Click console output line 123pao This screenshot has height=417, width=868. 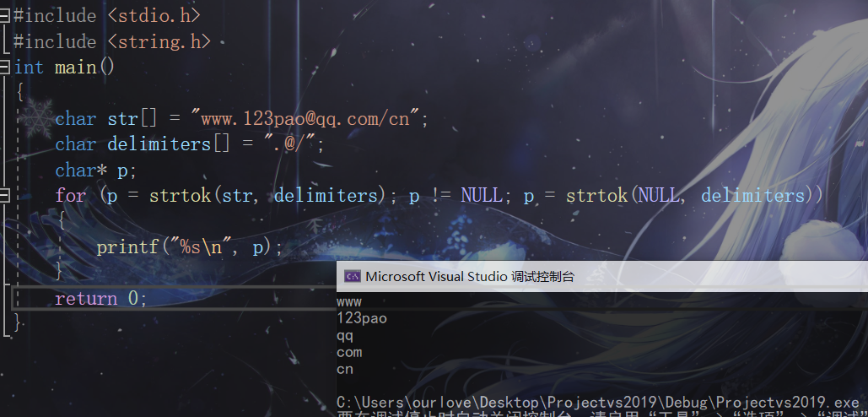(x=362, y=318)
